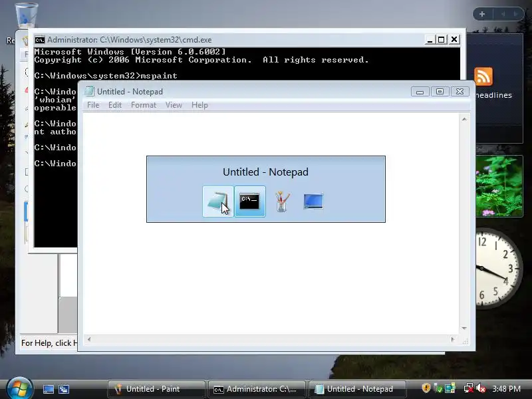Click the muted volume tray icon

[481, 388]
